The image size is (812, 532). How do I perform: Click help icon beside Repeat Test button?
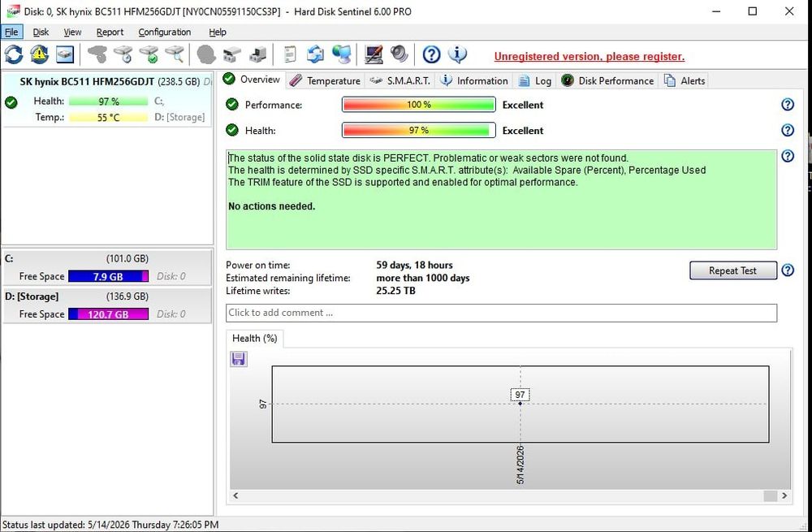point(788,270)
